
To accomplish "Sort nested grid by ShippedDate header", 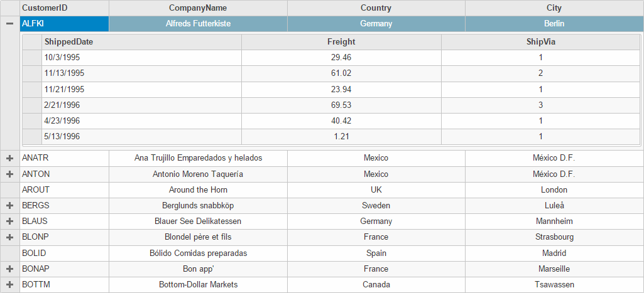I will click(141, 42).
